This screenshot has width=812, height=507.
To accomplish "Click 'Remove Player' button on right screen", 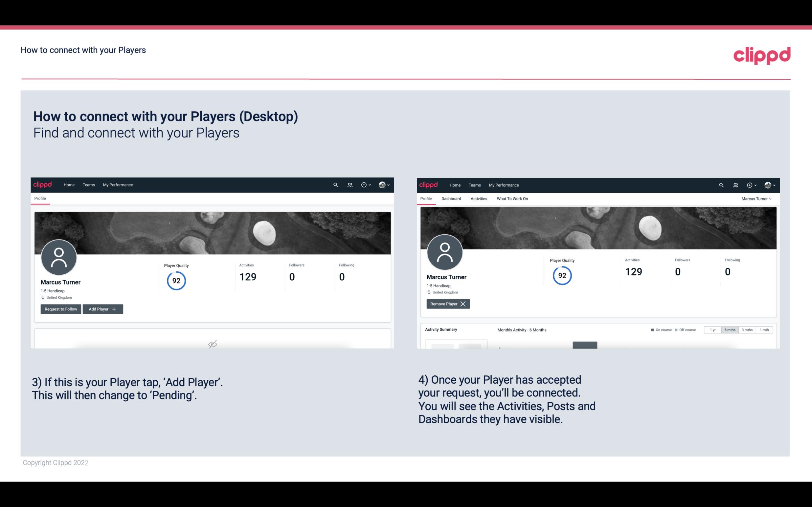I will (447, 304).
